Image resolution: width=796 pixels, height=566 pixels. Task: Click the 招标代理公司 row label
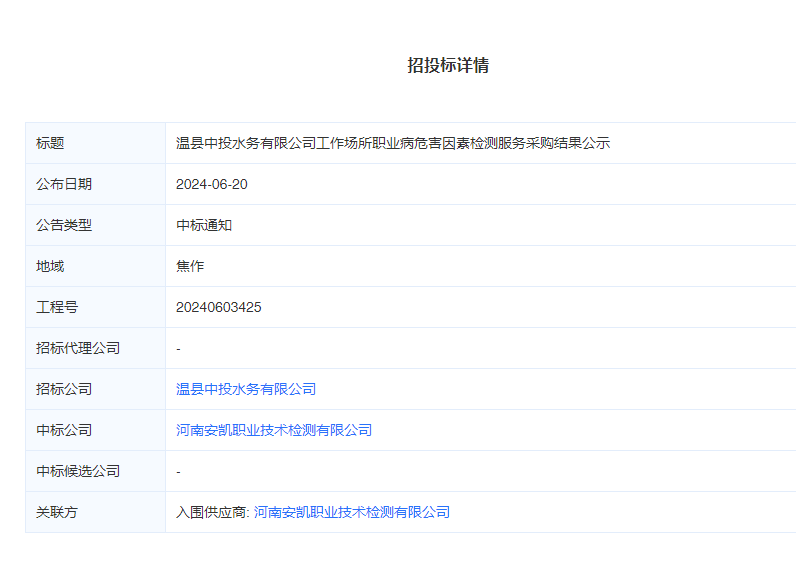[78, 348]
